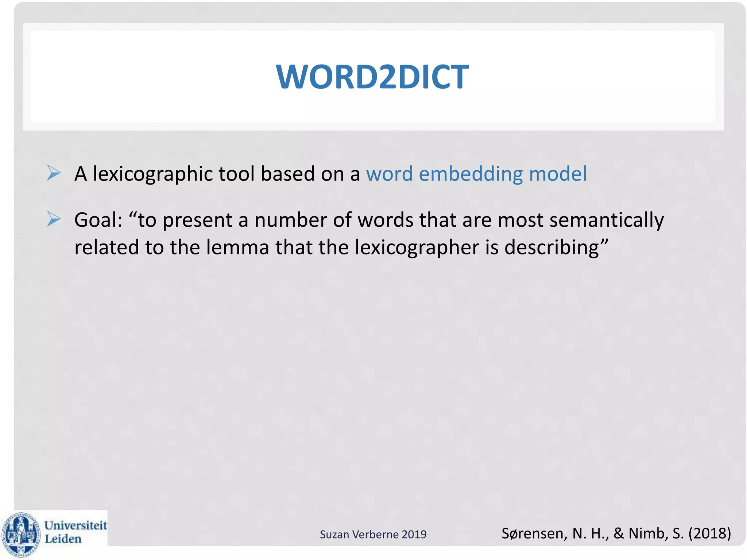Click the arrow bullet before 'Goal:'
This screenshot has width=747, height=560.
point(54,219)
